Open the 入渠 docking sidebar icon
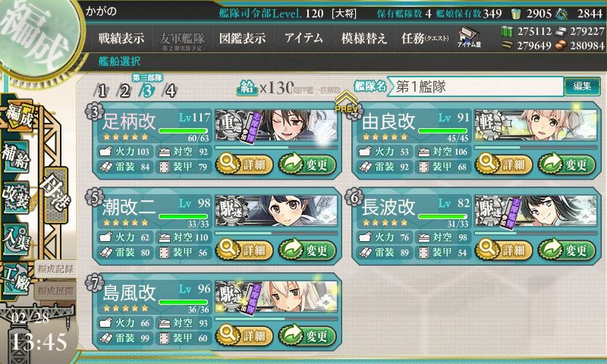 point(16,239)
